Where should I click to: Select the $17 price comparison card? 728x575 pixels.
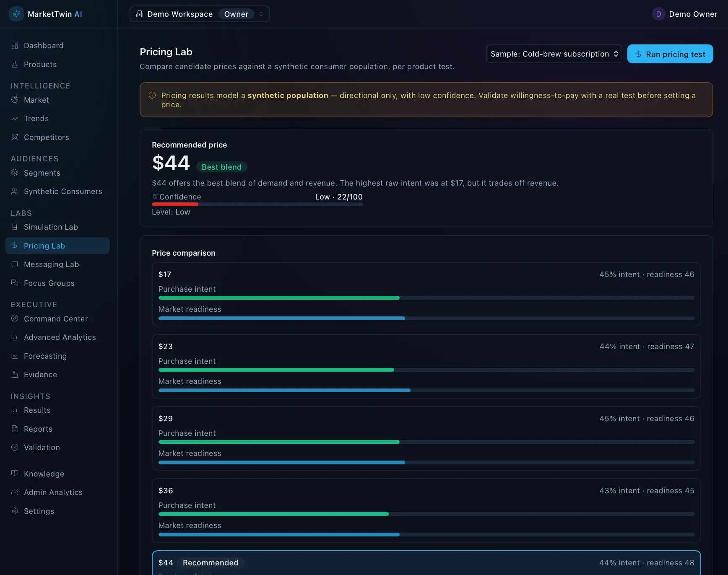[426, 294]
